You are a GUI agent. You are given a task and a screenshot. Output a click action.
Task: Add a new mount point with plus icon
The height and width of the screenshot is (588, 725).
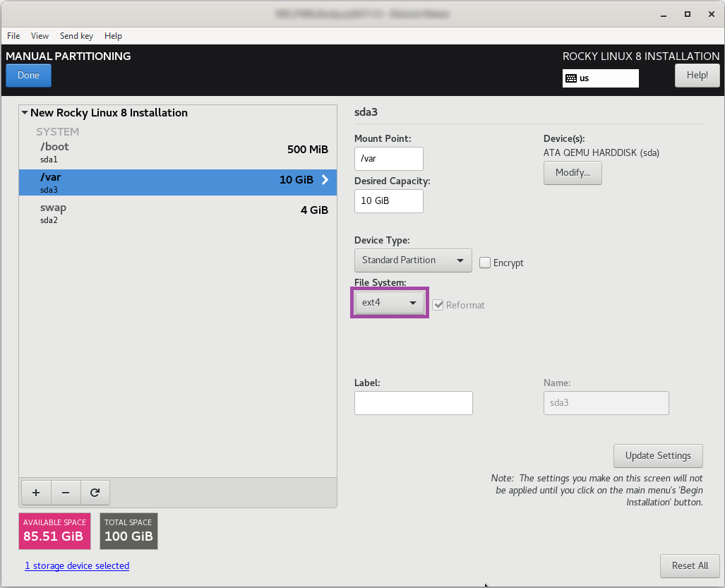(36, 493)
